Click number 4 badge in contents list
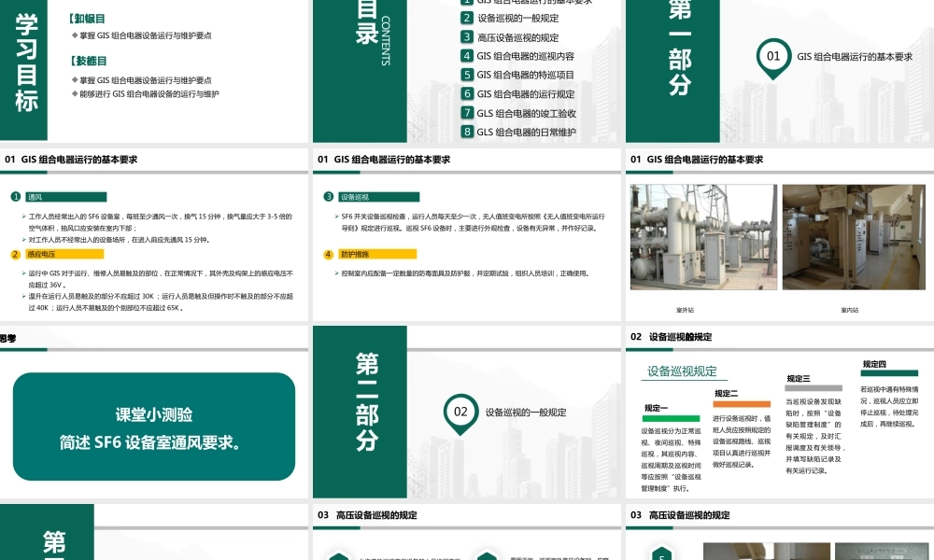This screenshot has width=934, height=560. [x=467, y=56]
